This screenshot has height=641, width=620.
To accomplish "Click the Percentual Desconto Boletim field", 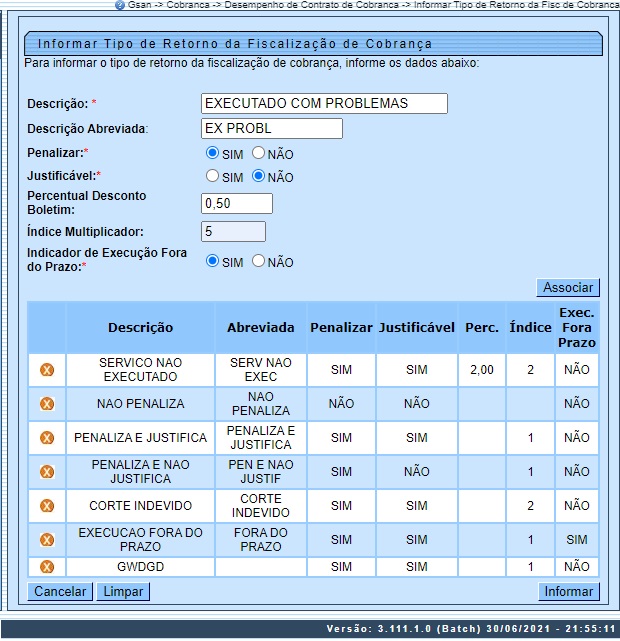I will [x=236, y=204].
